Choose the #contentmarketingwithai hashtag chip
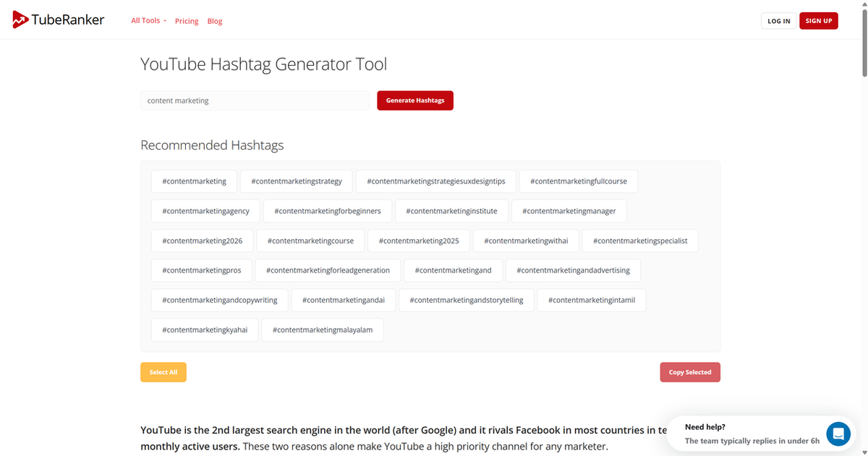 click(526, 241)
